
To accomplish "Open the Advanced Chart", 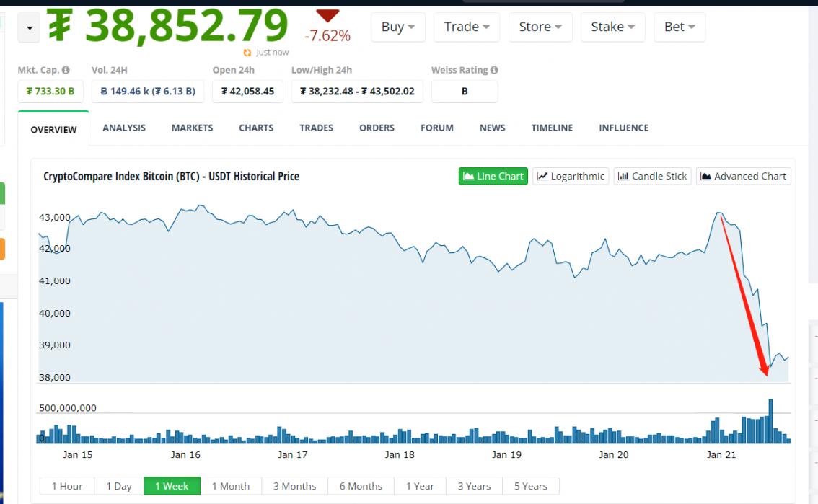I will point(743,176).
